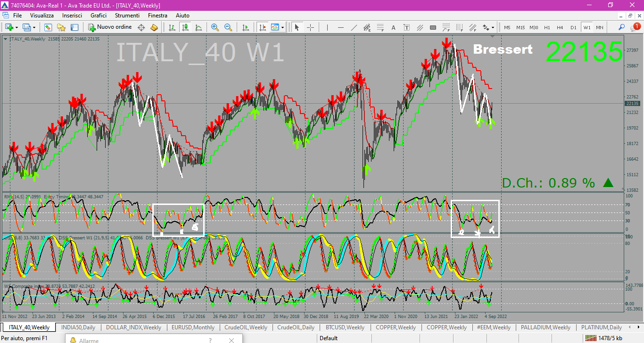644x343 pixels.
Task: Open the Navigator star-folder icon
Action: [61, 27]
